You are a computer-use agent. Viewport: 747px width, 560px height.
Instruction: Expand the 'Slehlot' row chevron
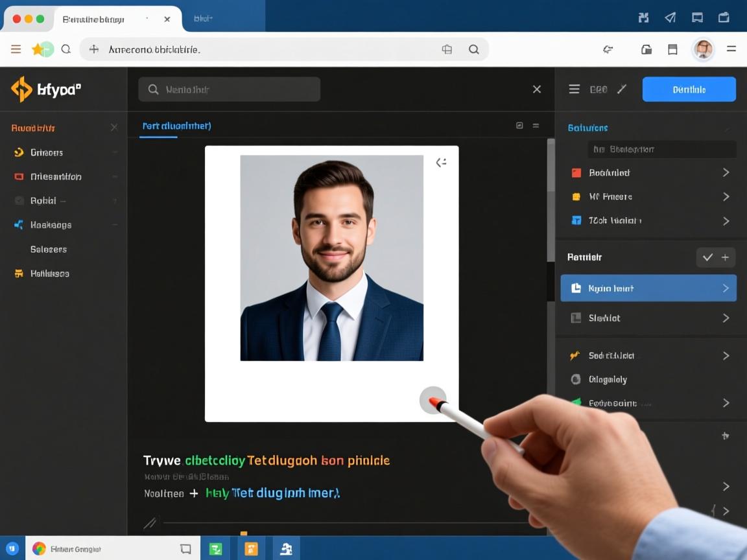click(726, 318)
